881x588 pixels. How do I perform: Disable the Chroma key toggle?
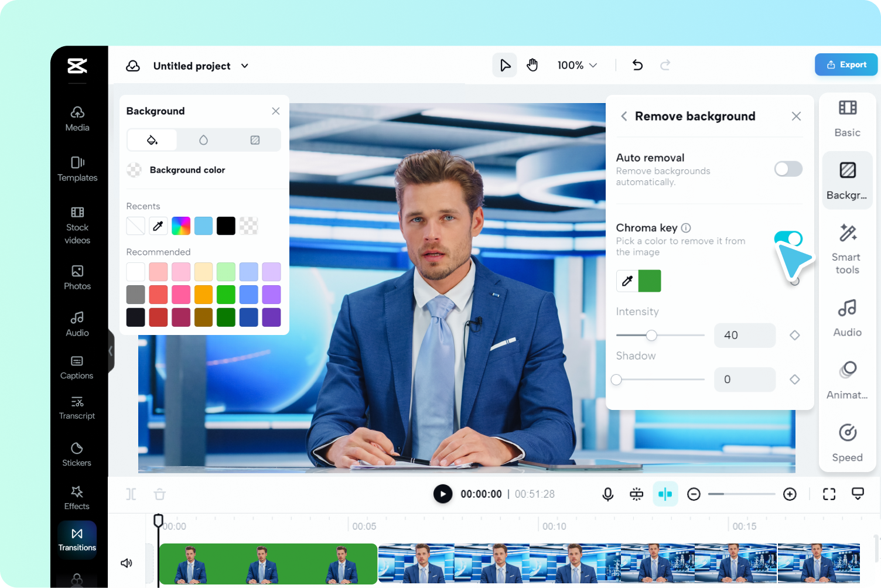[789, 238]
